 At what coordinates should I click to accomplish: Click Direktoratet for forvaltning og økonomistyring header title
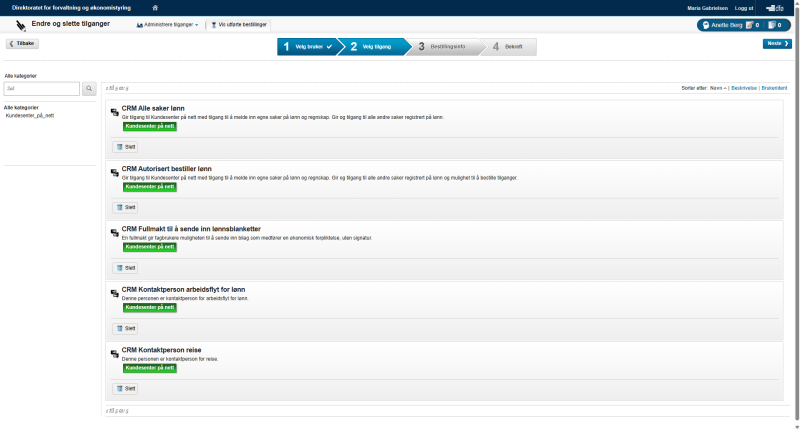pyautogui.click(x=71, y=8)
